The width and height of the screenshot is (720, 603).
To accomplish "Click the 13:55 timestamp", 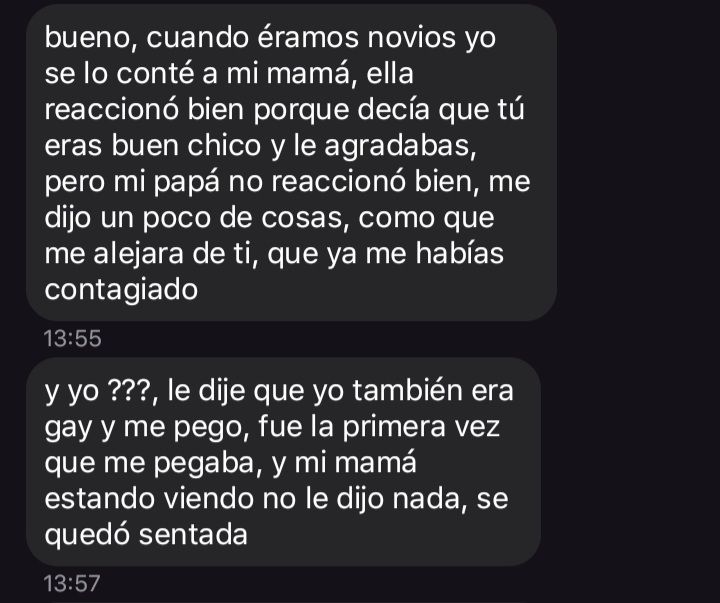I will [73, 338].
